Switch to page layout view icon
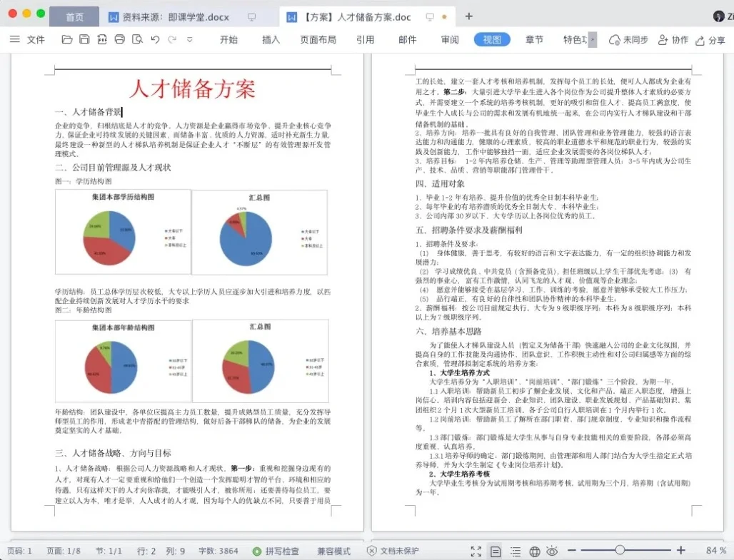Image resolution: width=734 pixels, height=560 pixels. pyautogui.click(x=496, y=551)
